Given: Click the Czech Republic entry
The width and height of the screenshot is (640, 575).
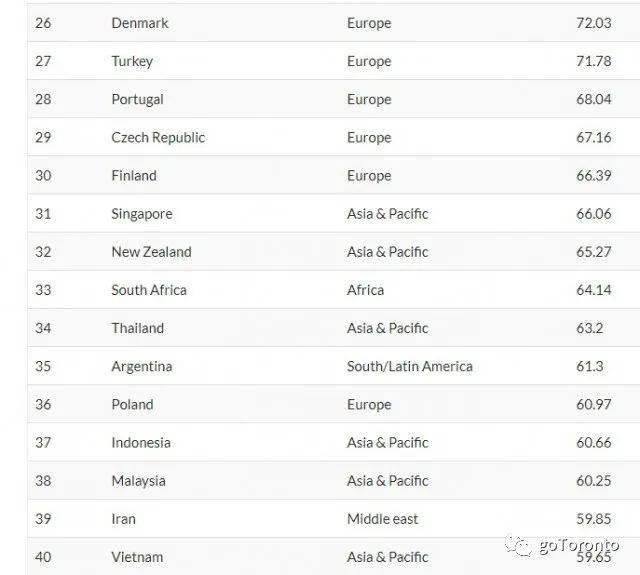Looking at the screenshot, I should click(158, 137).
